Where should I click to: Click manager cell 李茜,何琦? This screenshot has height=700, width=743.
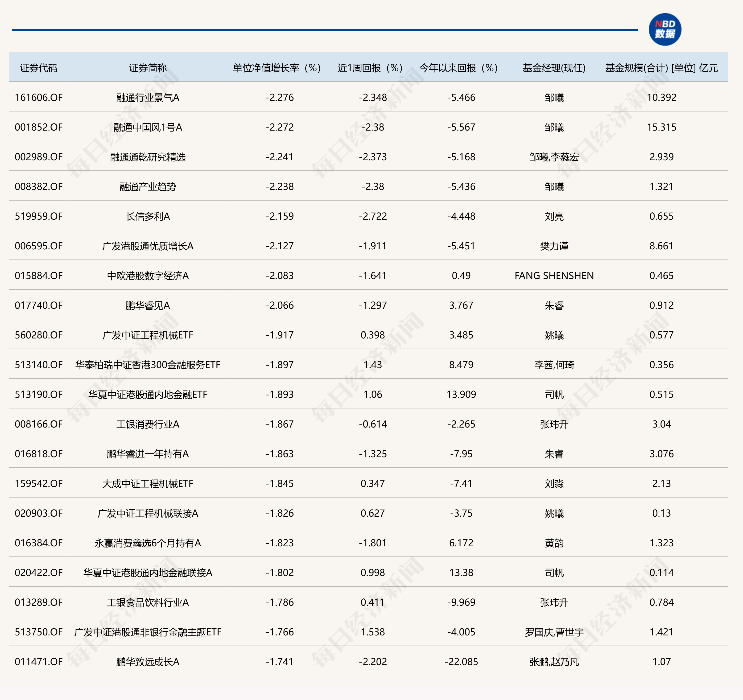(554, 365)
